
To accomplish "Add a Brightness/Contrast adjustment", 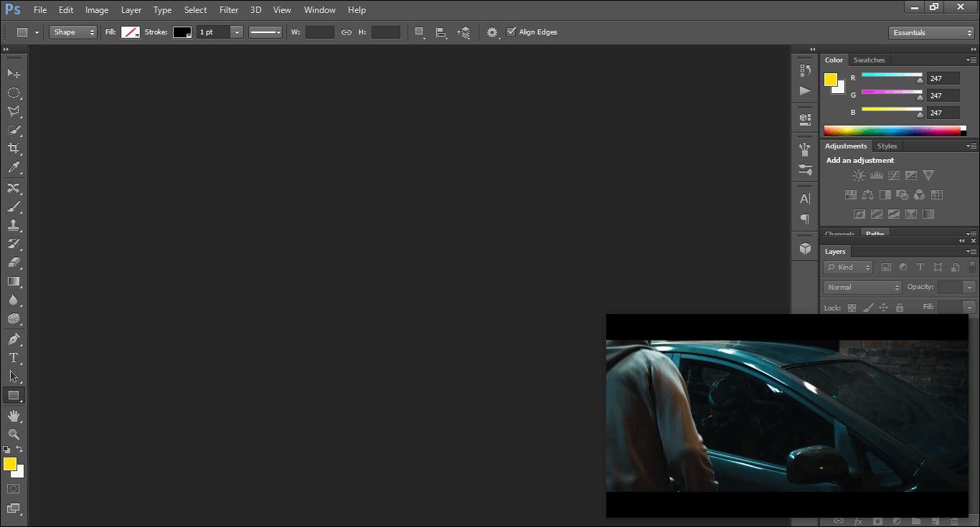I will (859, 175).
